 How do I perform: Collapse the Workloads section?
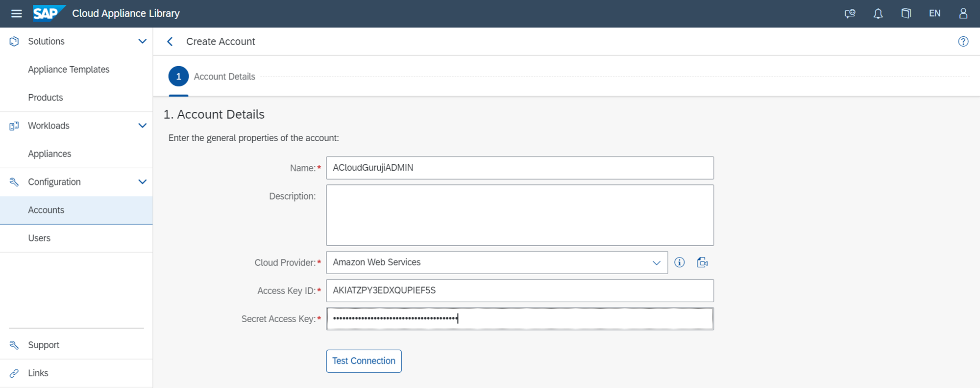[142, 126]
